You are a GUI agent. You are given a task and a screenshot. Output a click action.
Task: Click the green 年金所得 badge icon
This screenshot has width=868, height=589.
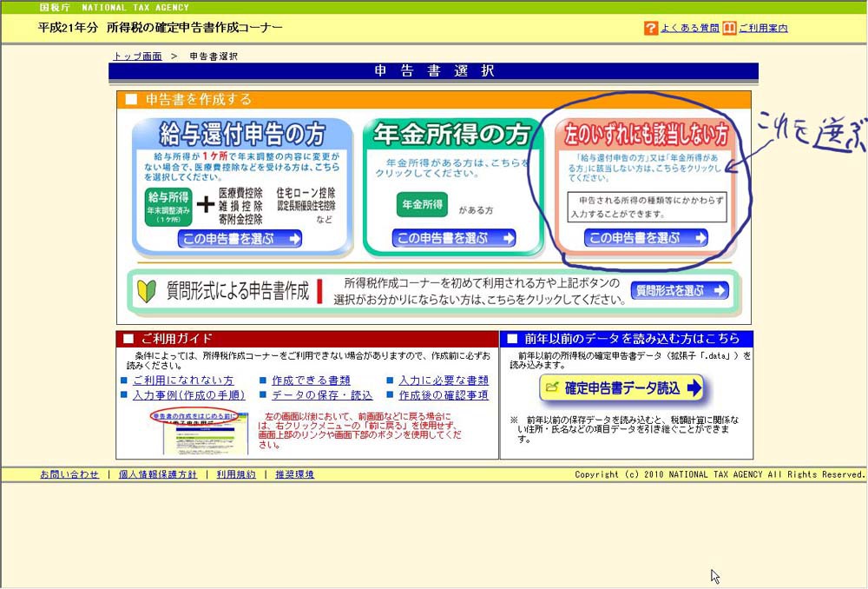[x=422, y=205]
